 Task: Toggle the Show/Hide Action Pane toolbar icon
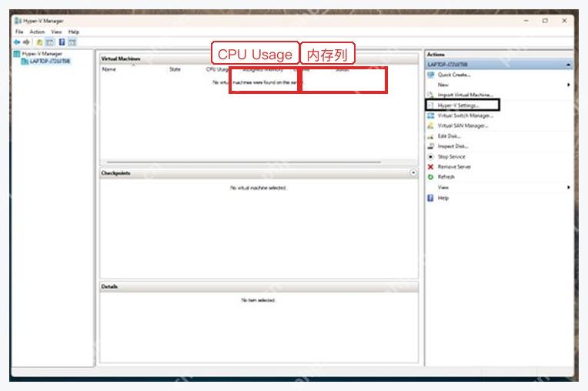[x=72, y=42]
